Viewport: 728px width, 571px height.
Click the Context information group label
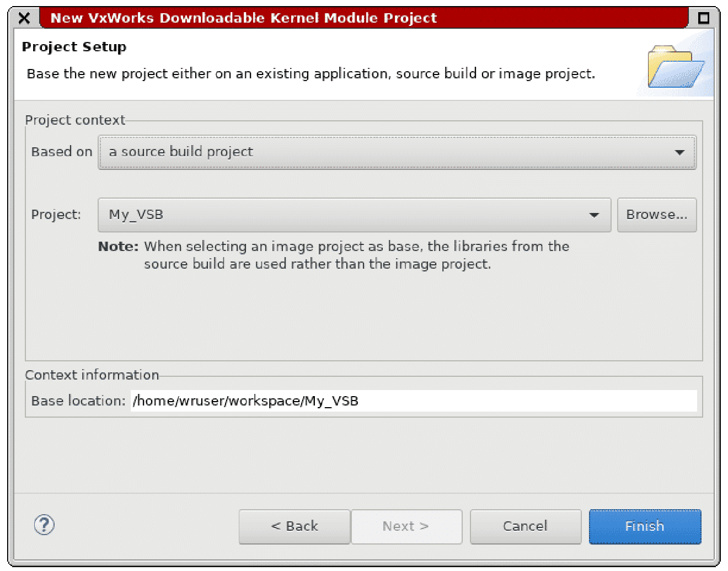tap(92, 375)
